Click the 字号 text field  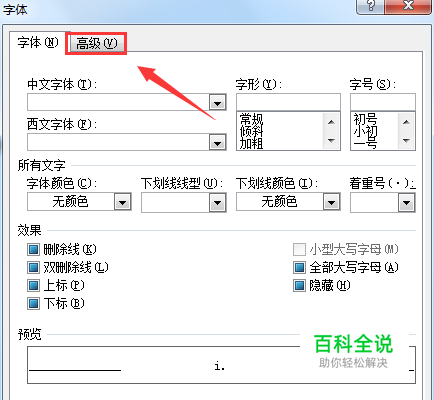point(383,102)
